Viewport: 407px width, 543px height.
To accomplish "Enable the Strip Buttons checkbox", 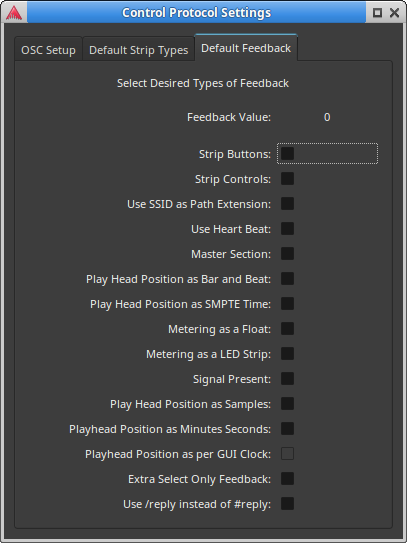I will point(287,154).
